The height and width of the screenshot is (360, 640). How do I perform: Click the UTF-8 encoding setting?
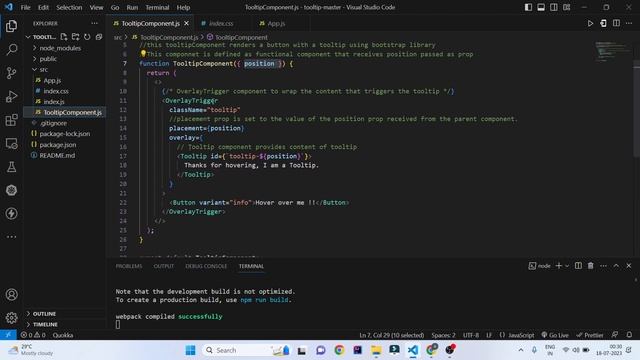[x=471, y=335]
